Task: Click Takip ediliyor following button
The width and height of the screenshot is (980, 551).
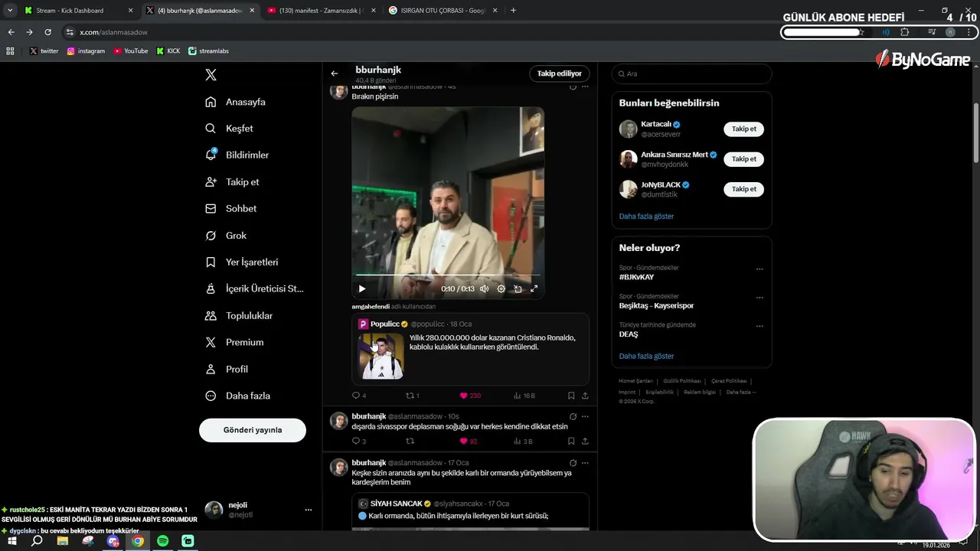Action: pyautogui.click(x=560, y=73)
